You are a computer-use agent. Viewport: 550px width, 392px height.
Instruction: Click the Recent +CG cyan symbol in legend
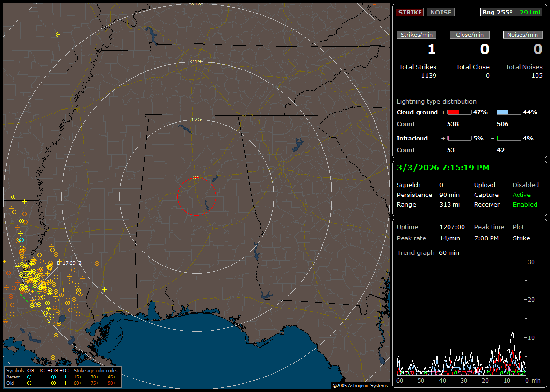[x=53, y=377]
